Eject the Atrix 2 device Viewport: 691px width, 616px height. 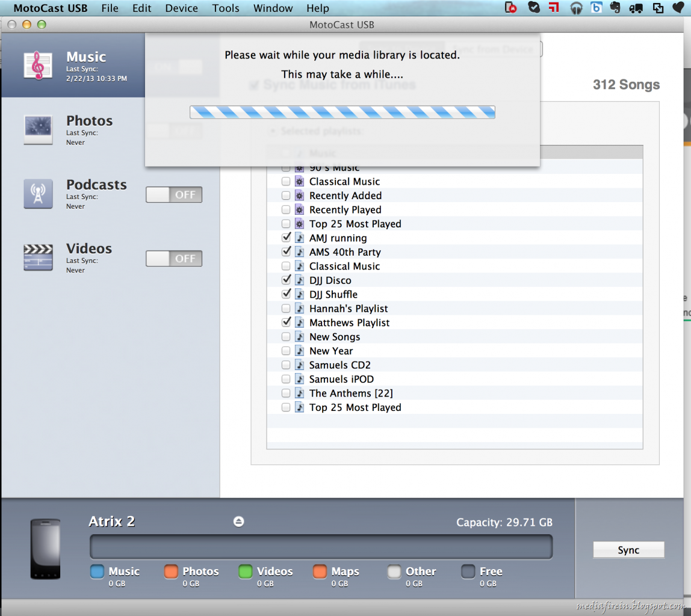(238, 522)
